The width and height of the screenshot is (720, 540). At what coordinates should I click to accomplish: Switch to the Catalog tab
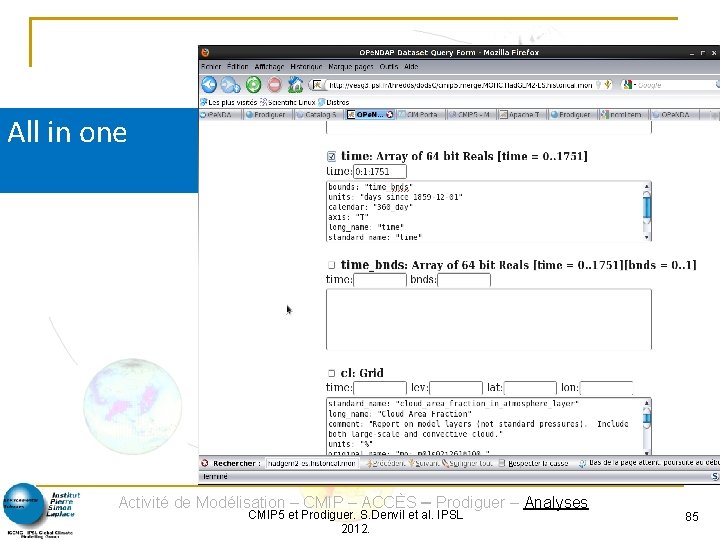(x=317, y=114)
